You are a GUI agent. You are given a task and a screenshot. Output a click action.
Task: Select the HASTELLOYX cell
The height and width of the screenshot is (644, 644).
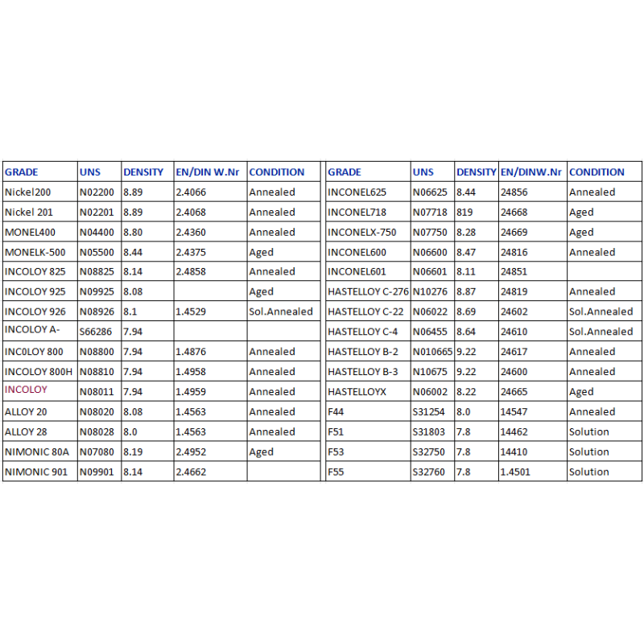[x=368, y=391]
